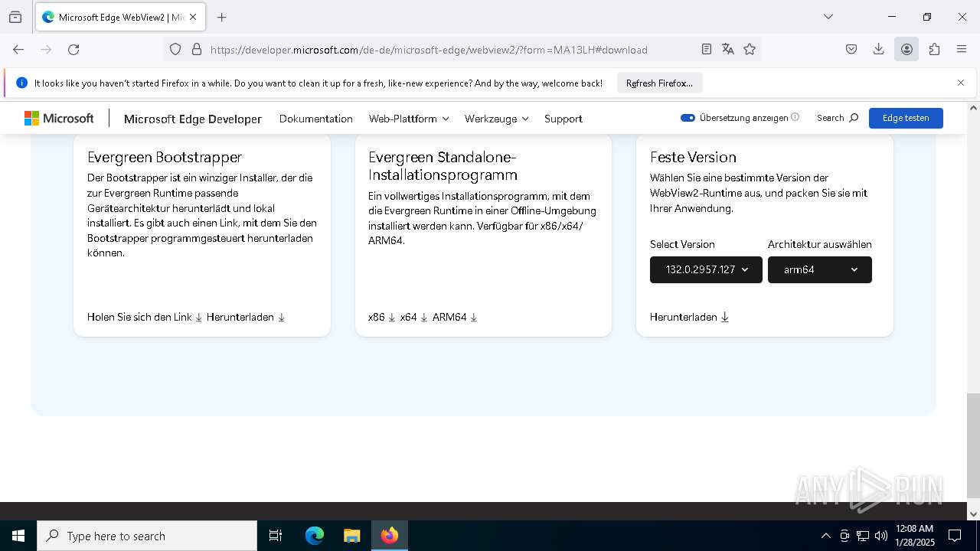Toggle reader view icon
This screenshot has height=551, width=980.
(707, 49)
